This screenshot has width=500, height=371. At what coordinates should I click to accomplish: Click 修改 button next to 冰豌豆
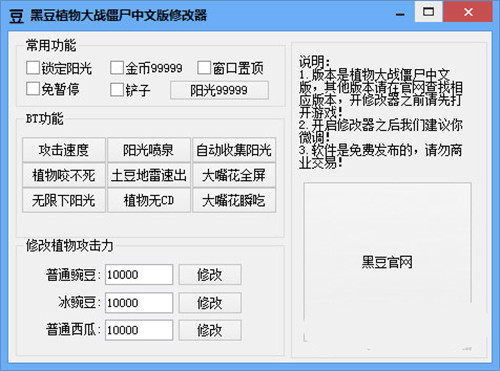click(x=210, y=303)
